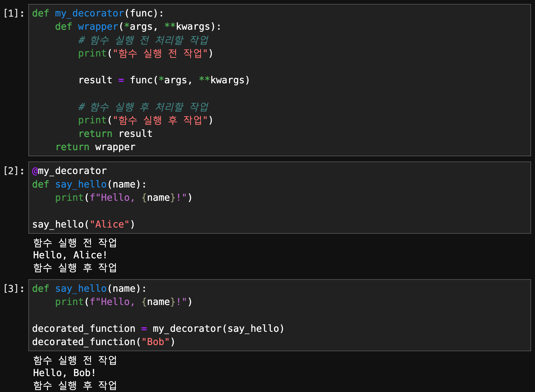The image size is (535, 392).
Task: Click the [3]: cell prompt
Action: pyautogui.click(x=14, y=289)
